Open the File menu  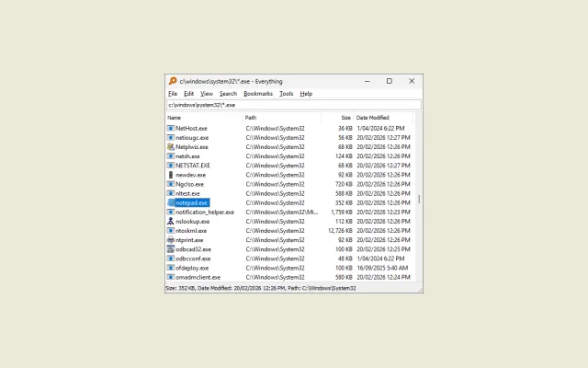[173, 94]
